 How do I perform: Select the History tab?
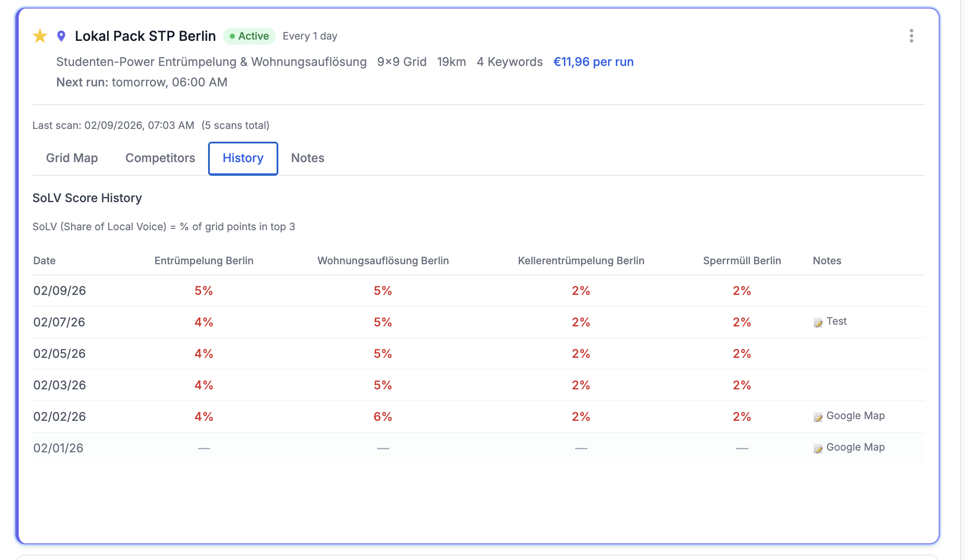pyautogui.click(x=243, y=158)
